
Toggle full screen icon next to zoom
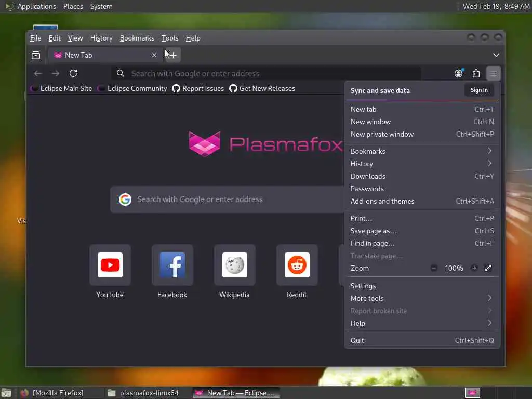[488, 268]
